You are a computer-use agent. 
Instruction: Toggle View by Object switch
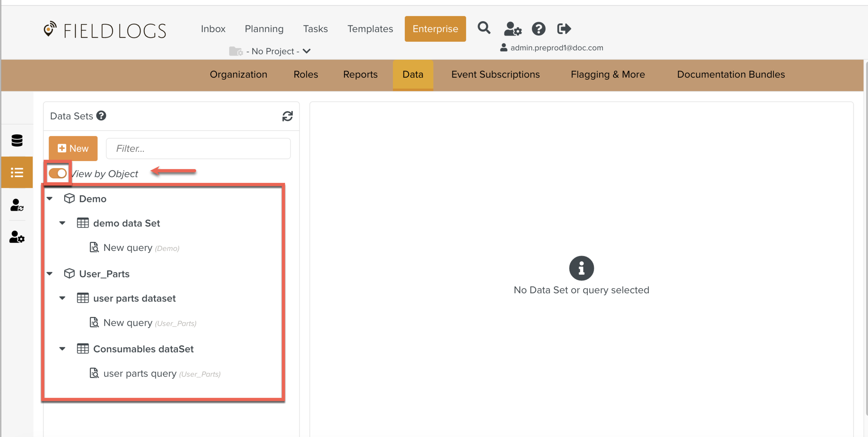coord(58,173)
